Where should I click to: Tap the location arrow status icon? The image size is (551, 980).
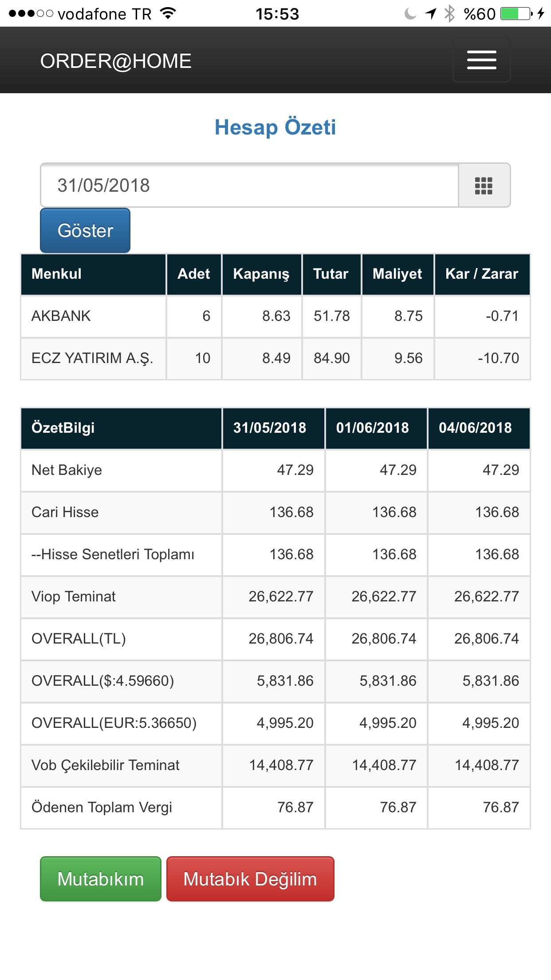(430, 14)
